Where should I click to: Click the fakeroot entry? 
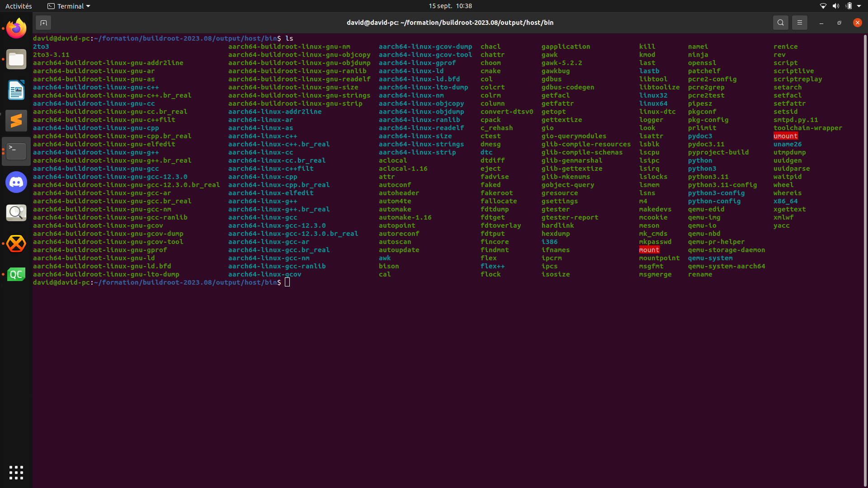(x=496, y=193)
